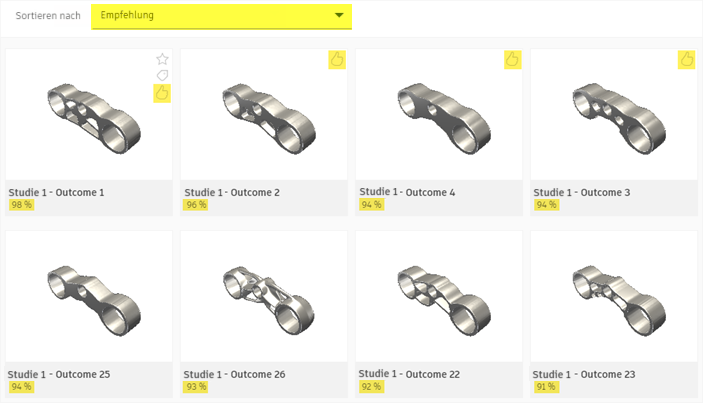
Task: Click the Outcome 22 preview image
Action: (438, 296)
